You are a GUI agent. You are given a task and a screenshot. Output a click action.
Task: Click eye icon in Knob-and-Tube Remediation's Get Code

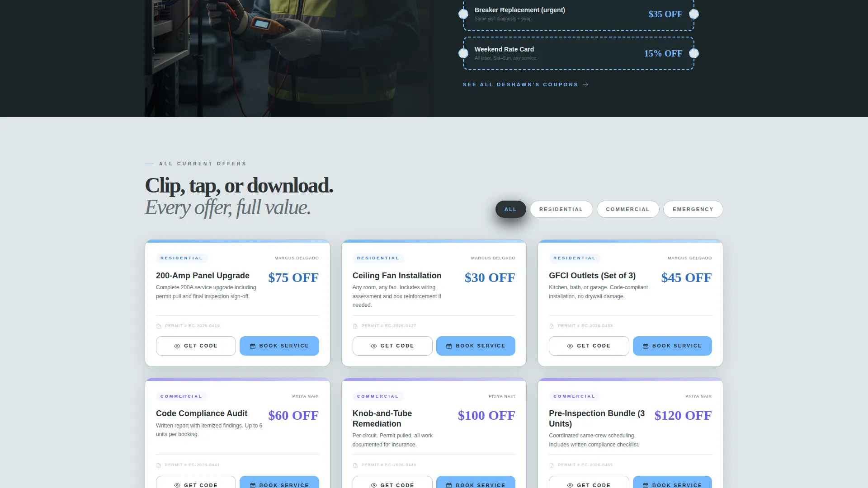point(374,485)
